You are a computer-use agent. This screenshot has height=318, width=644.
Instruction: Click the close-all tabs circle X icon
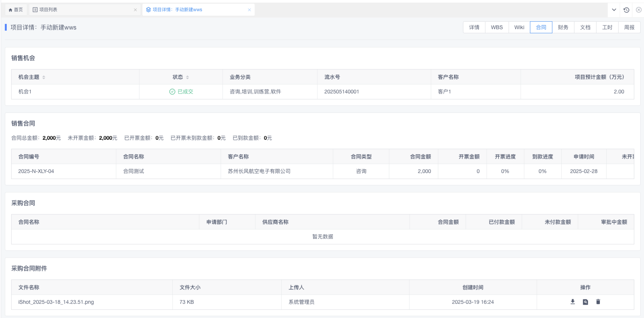point(639,10)
